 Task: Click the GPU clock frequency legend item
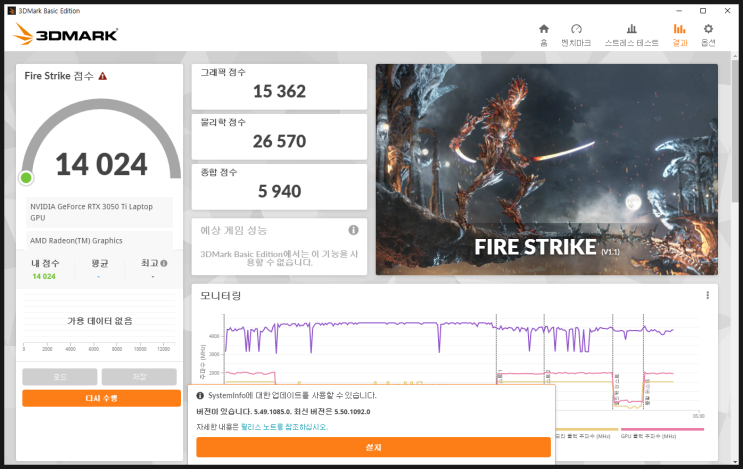pyautogui.click(x=661, y=433)
